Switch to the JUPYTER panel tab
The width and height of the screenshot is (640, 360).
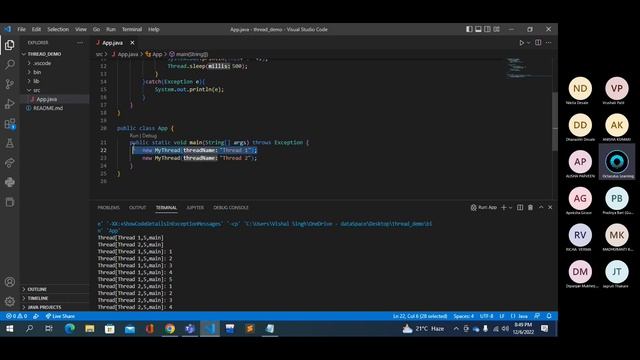click(x=195, y=208)
